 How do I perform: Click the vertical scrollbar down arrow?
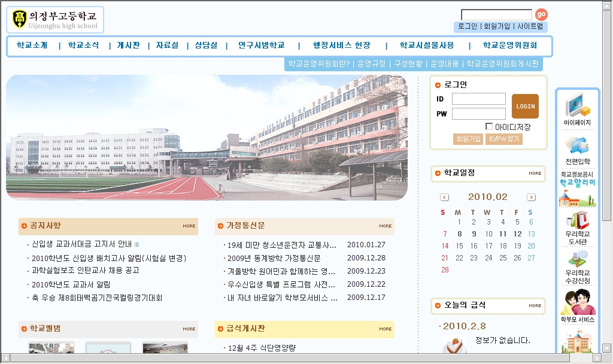tap(607, 348)
